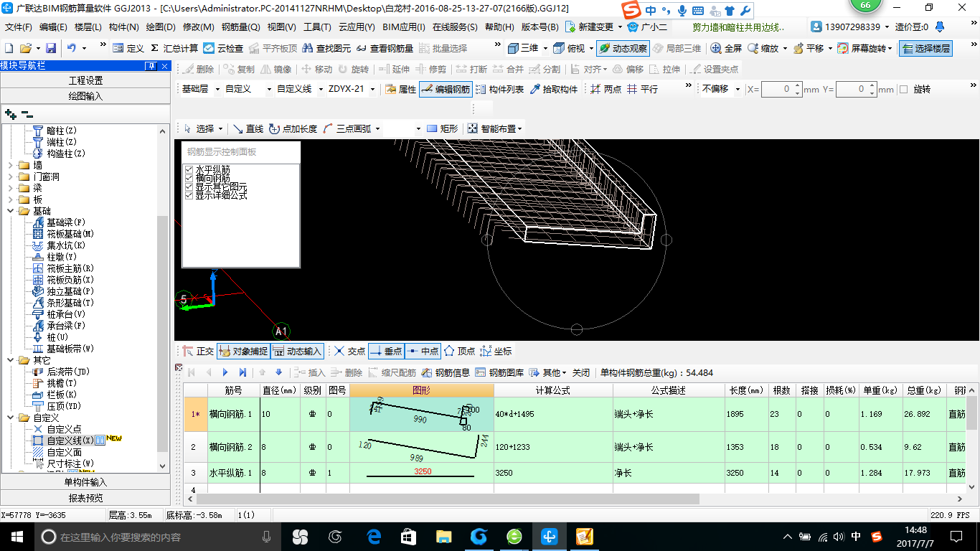980x551 pixels.
Task: Open the 构件列表 component list
Action: (499, 89)
